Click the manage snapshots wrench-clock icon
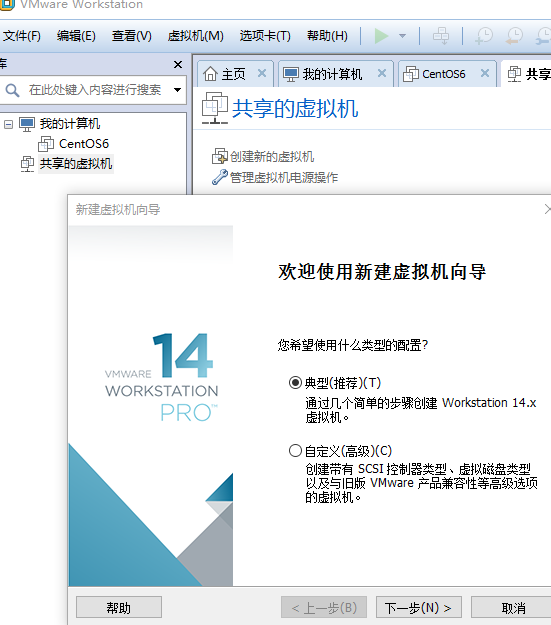Screen dimensions: 551x625 [x=544, y=36]
